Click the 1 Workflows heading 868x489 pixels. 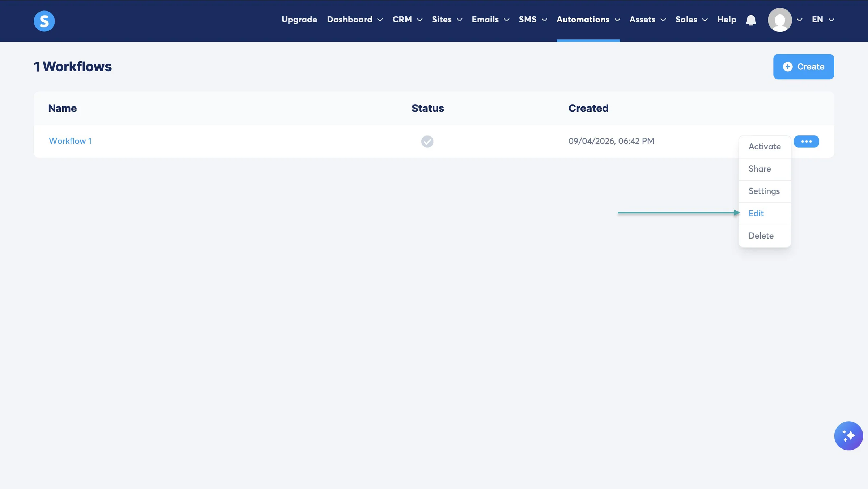[73, 67]
